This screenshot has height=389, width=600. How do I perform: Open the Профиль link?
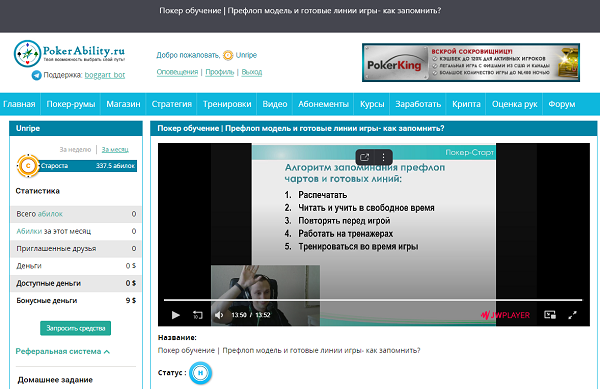[x=220, y=72]
